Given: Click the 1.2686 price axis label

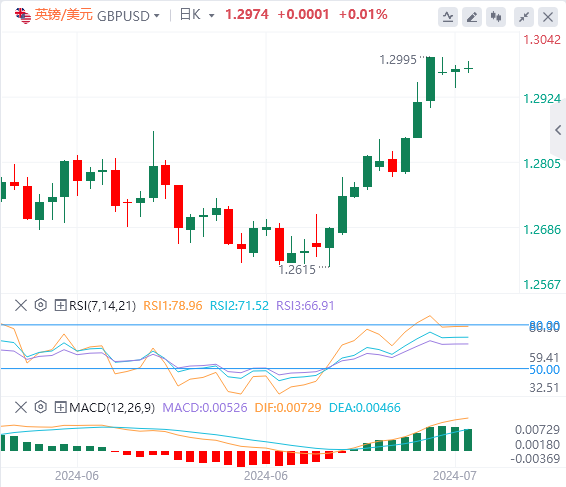Looking at the screenshot, I should click(542, 230).
